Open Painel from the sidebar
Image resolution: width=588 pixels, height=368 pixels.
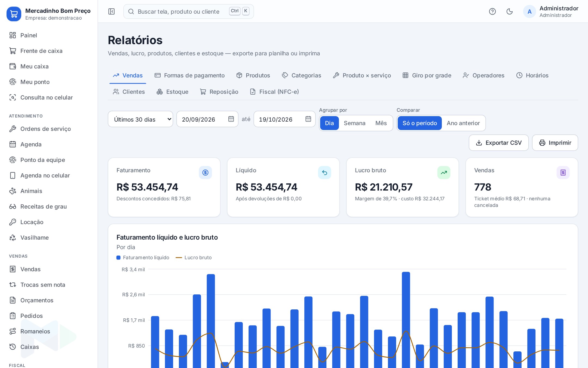pyautogui.click(x=49, y=35)
